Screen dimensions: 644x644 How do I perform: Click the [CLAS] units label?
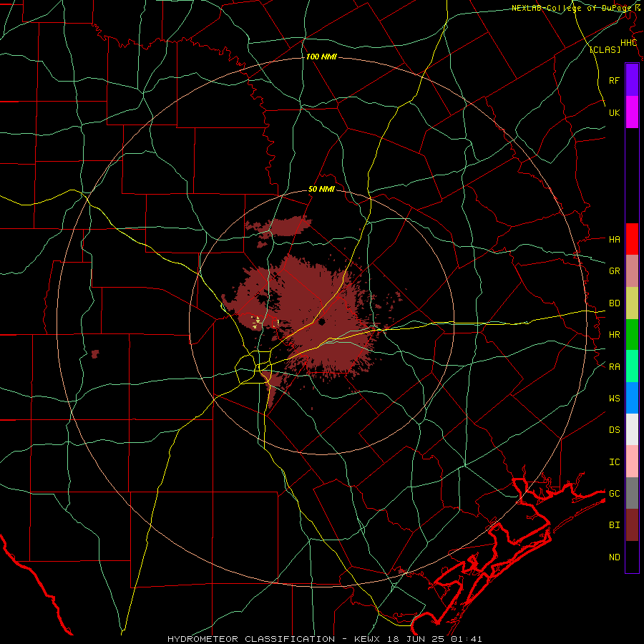(605, 49)
